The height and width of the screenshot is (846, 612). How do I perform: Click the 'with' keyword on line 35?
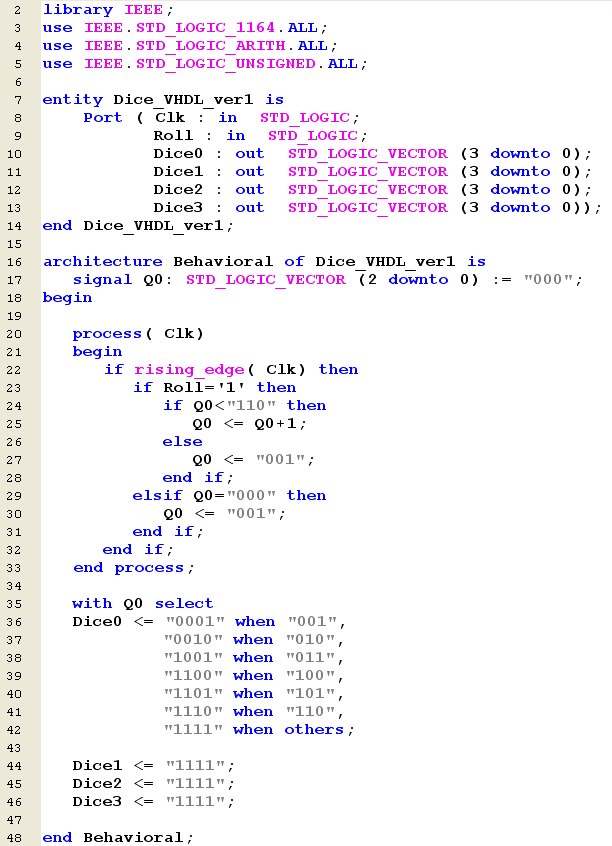pyautogui.click(x=92, y=604)
